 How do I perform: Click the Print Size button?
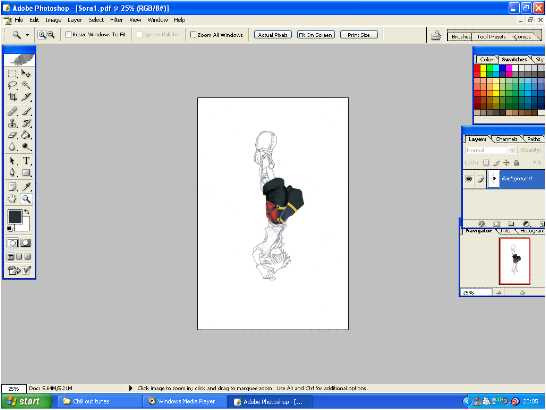pos(359,35)
